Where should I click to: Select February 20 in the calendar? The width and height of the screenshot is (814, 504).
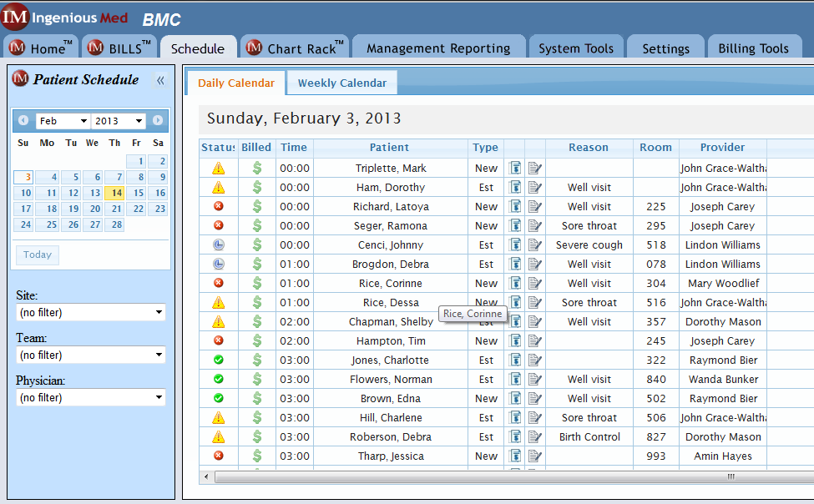(93, 209)
